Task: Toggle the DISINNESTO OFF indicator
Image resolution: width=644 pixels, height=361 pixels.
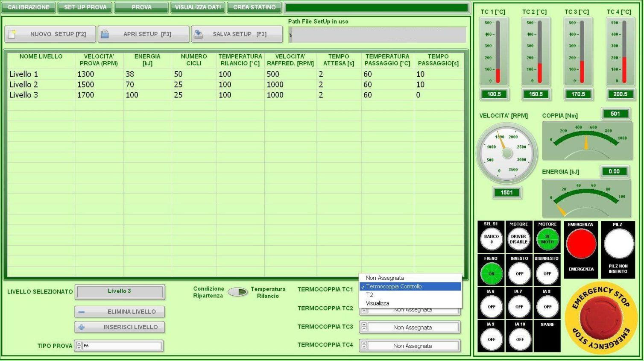Action: [x=547, y=273]
